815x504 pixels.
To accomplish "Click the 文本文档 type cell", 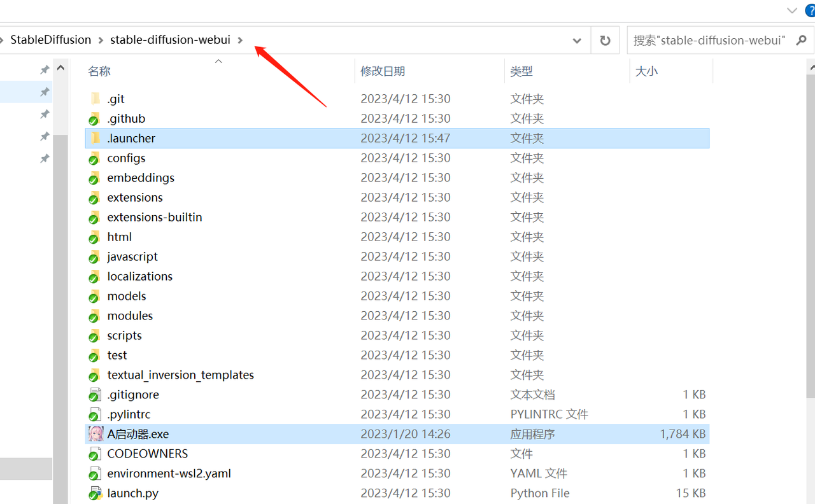I will [x=533, y=395].
